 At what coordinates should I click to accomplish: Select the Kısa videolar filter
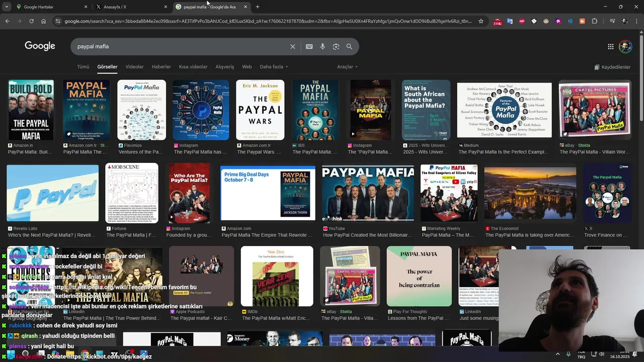[x=193, y=67]
